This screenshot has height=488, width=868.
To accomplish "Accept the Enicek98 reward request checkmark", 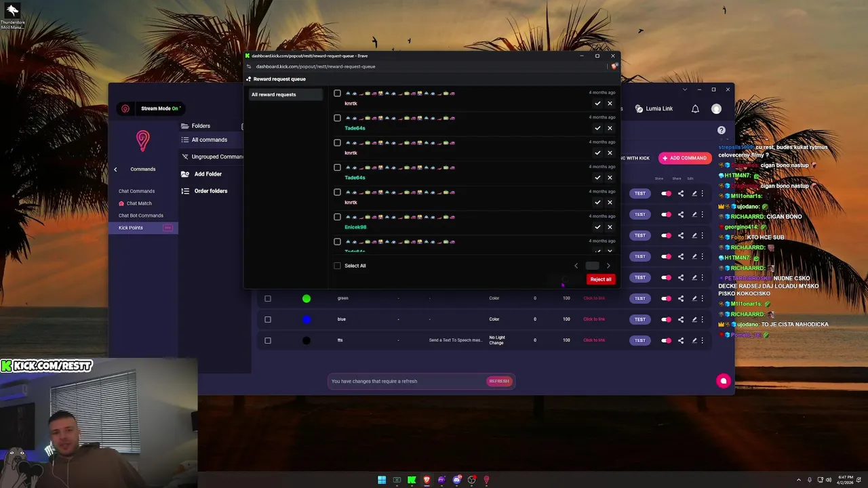I will (x=597, y=227).
